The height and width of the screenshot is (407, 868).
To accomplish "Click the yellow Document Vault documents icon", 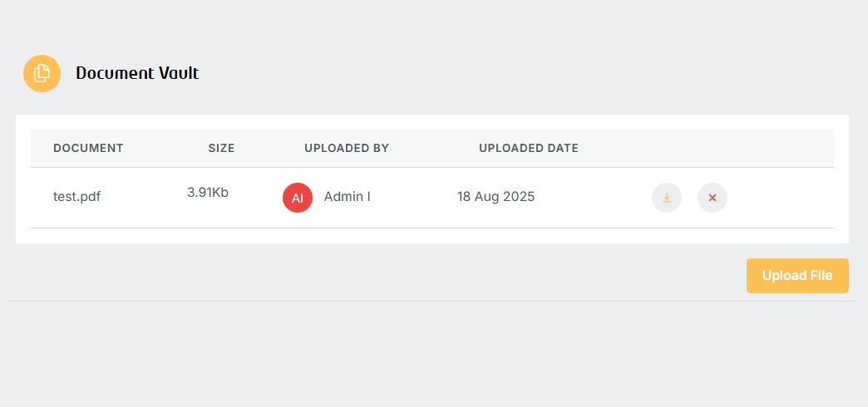I will (42, 73).
